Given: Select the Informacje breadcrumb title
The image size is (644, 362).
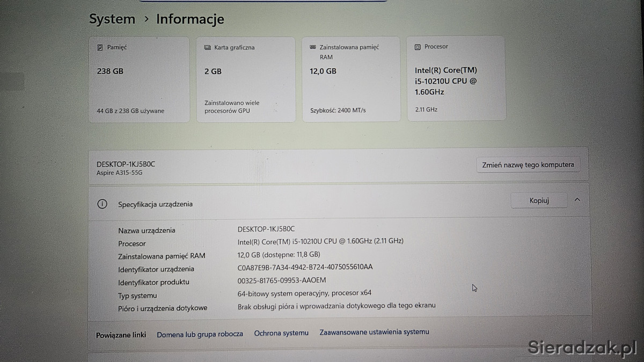Looking at the screenshot, I should click(190, 19).
